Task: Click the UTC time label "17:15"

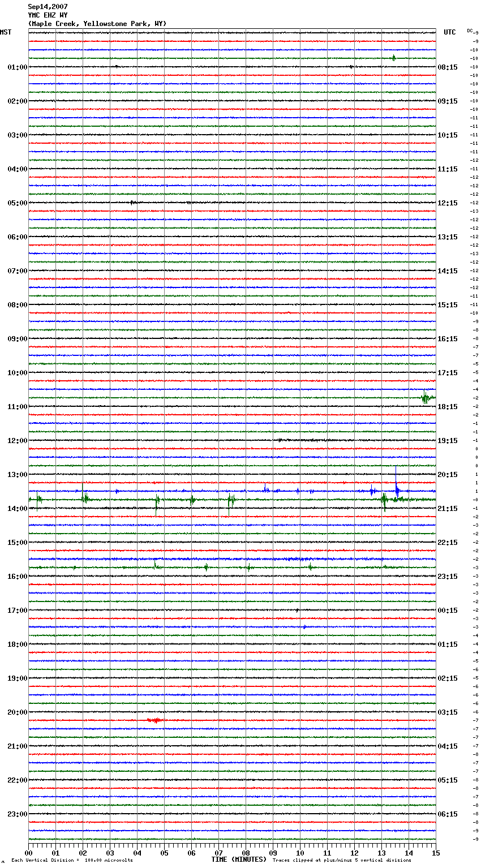Action: (448, 373)
